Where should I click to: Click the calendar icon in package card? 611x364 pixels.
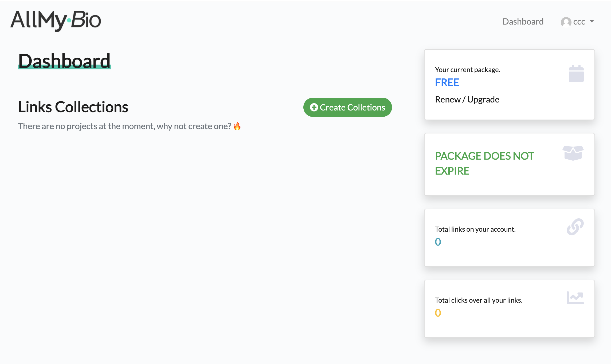tap(576, 74)
